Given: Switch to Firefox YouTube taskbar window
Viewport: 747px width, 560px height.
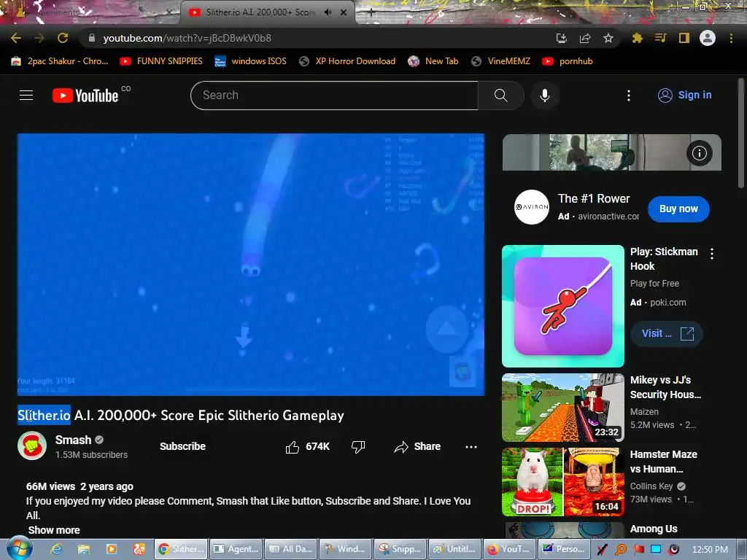Looking at the screenshot, I should pyautogui.click(x=509, y=549).
